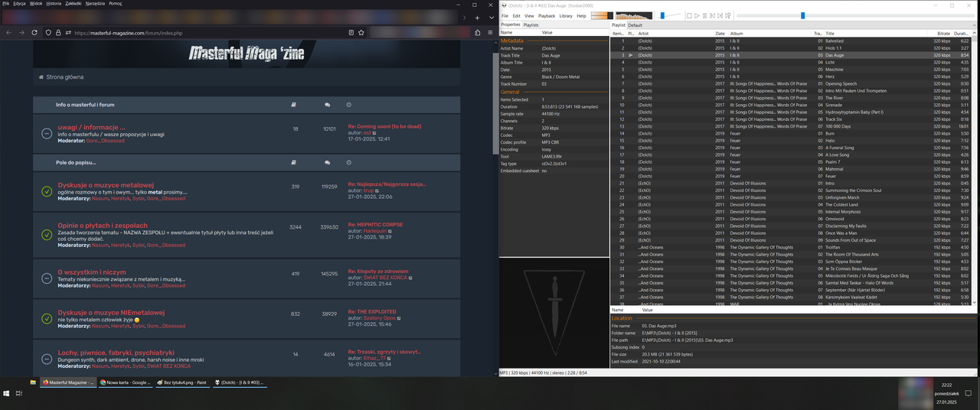The width and height of the screenshot is (980, 410).
Task: Collapse the uwagi / informacje forum circle icon
Action: (47, 133)
